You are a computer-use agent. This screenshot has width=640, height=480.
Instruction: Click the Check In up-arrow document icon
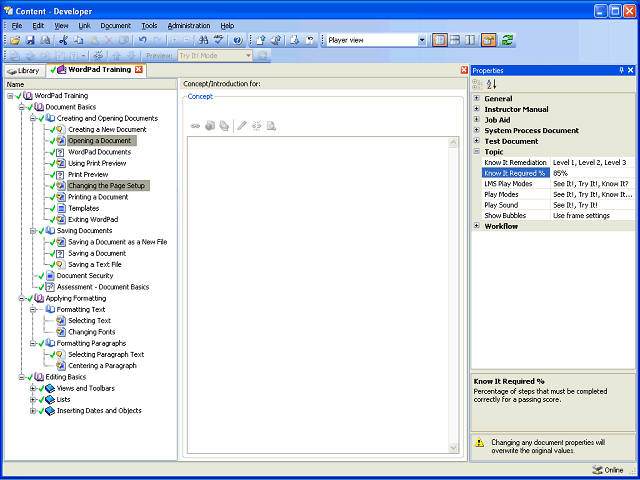pyautogui.click(x=261, y=40)
